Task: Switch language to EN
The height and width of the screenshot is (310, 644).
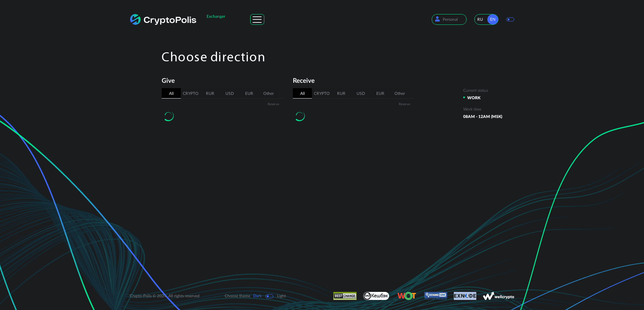Action: pos(492,19)
